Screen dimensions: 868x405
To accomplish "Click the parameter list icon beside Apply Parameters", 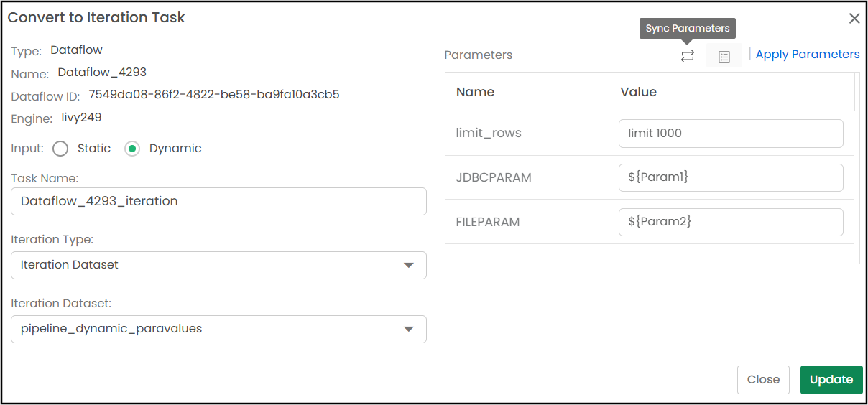I will click(x=724, y=56).
